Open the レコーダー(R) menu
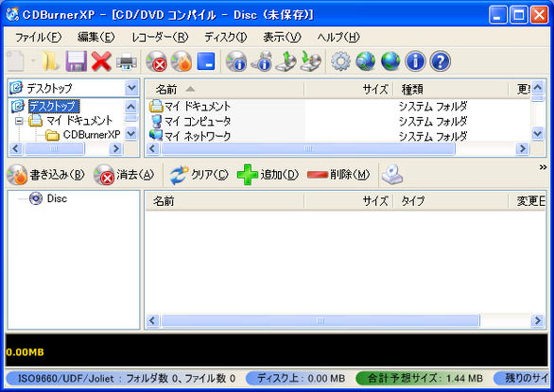Image resolution: width=554 pixels, height=392 pixels. (x=160, y=37)
